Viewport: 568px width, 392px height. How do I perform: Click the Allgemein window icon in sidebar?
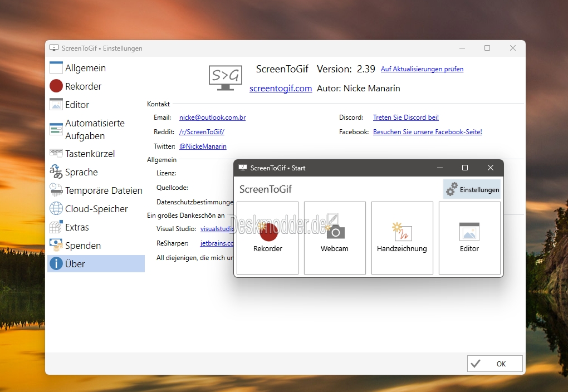56,68
